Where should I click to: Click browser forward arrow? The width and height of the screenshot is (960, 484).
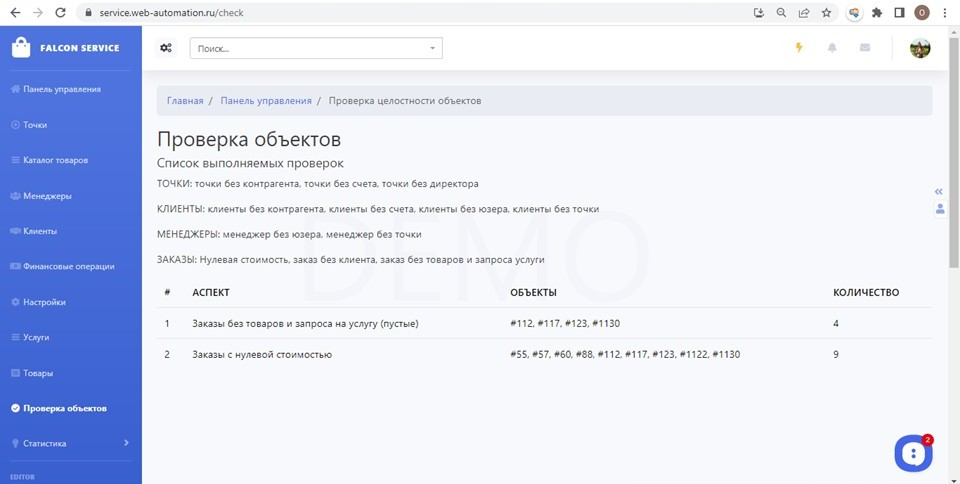(38, 12)
